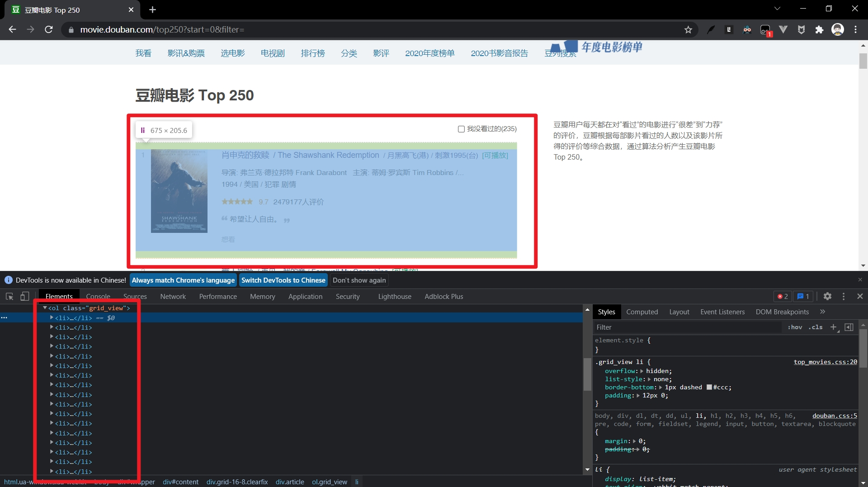
Task: Click the 2020年度榜单 navigation link
Action: (x=430, y=53)
